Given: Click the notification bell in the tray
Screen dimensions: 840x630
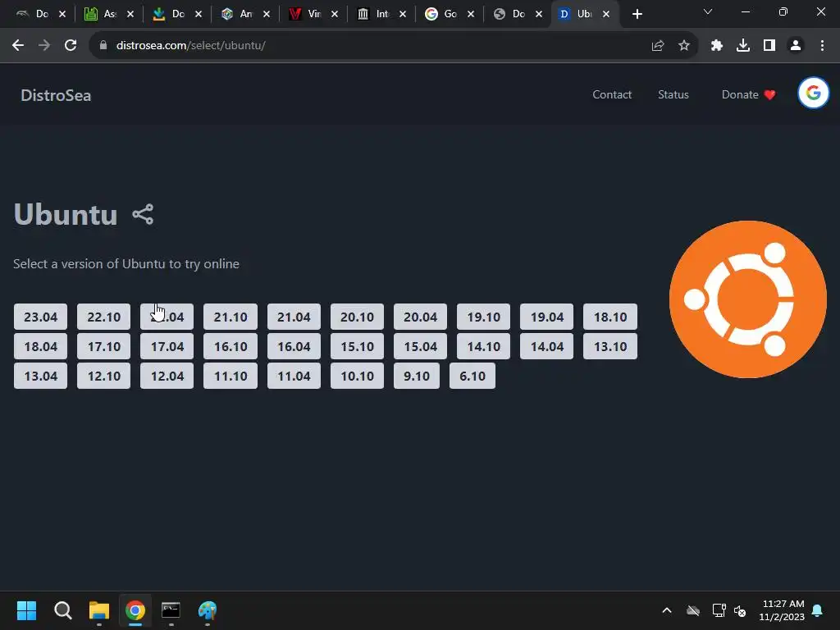Looking at the screenshot, I should (817, 610).
